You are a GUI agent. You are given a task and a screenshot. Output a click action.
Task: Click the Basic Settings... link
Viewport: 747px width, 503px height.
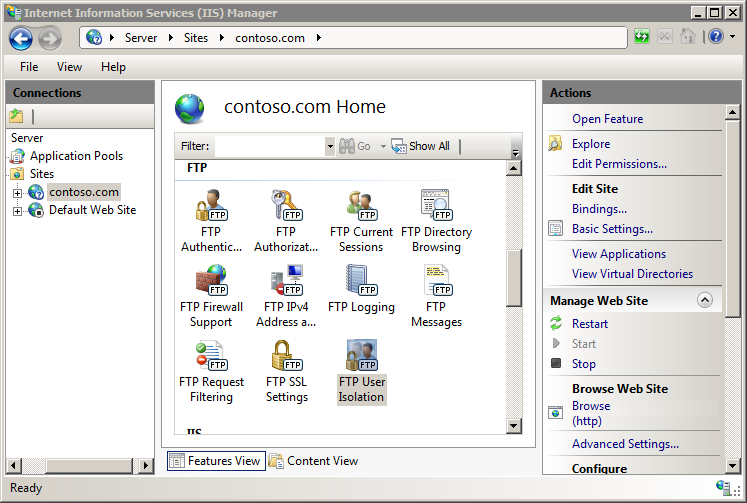pyautogui.click(x=612, y=229)
